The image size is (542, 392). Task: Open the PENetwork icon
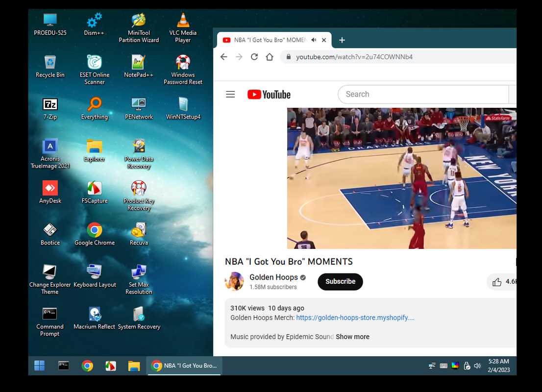point(139,109)
